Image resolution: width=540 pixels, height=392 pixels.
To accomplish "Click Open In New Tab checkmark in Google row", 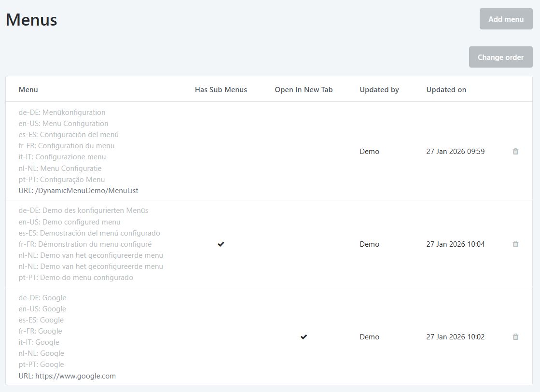I will (304, 336).
